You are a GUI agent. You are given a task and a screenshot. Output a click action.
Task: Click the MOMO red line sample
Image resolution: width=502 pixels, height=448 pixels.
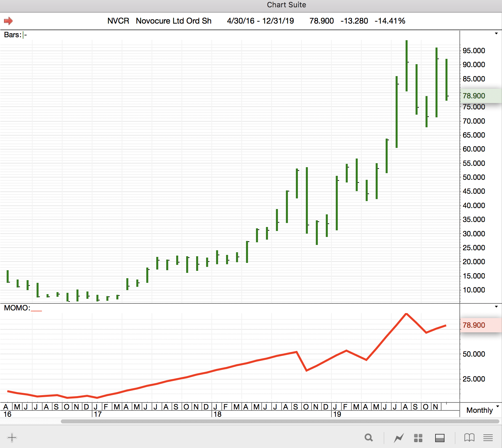coord(37,310)
